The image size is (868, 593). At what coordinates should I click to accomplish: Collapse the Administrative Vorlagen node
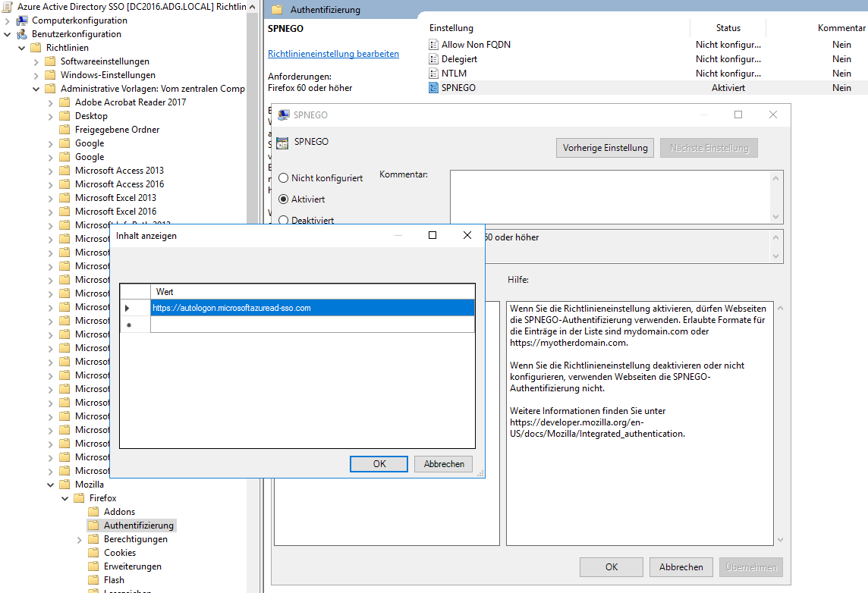tap(36, 89)
